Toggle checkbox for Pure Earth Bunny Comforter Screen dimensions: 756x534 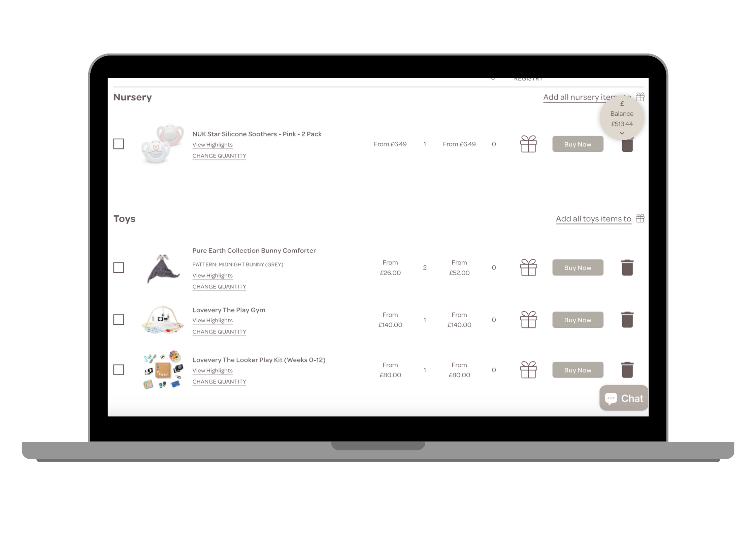(119, 268)
